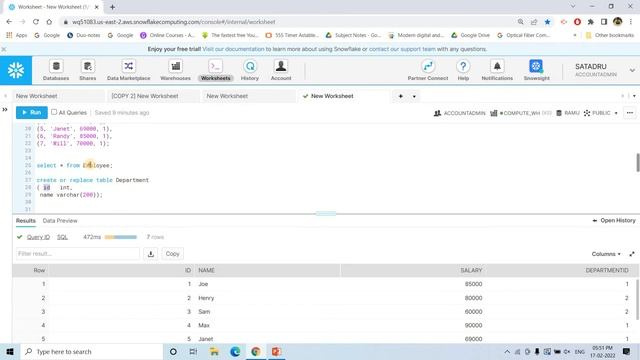
Task: Reload the browser page
Action: 36,22
